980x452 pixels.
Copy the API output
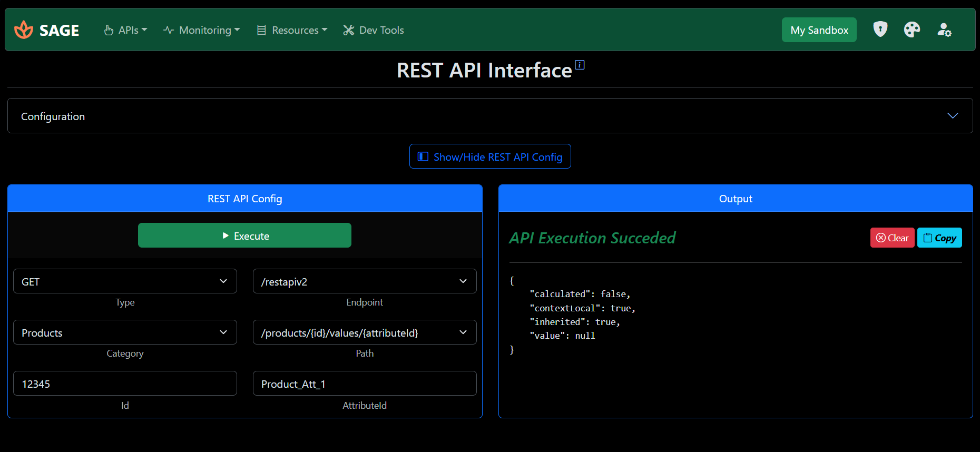939,238
